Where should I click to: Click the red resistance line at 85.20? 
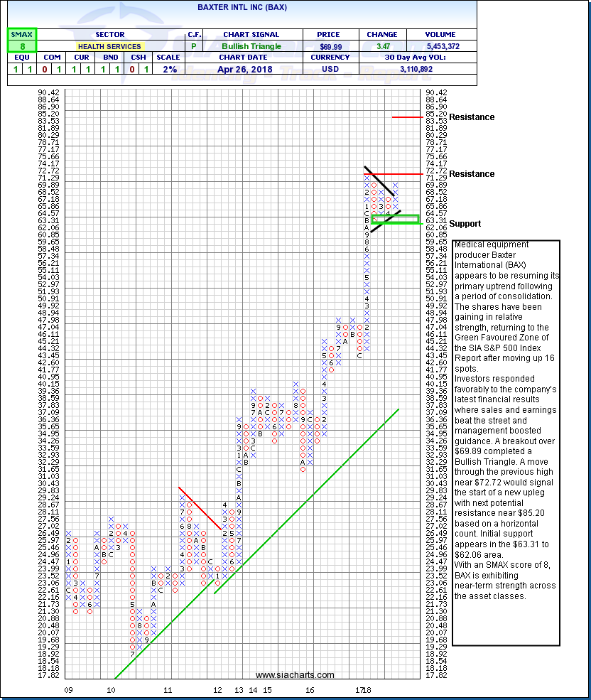(408, 117)
